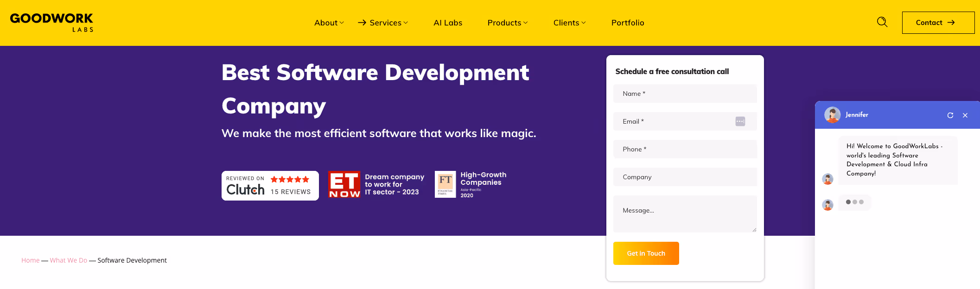Open the Clutch 15 reviews badge
This screenshot has width=980, height=289.
click(x=270, y=186)
